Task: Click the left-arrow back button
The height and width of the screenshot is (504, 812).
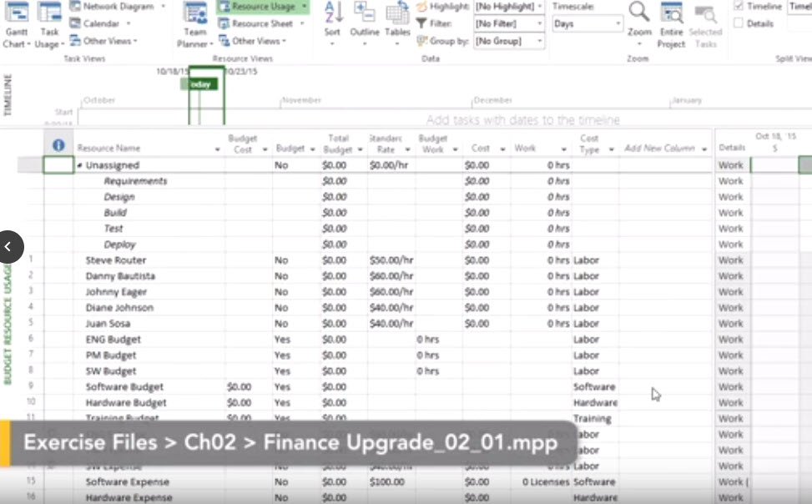Action: 8,246
